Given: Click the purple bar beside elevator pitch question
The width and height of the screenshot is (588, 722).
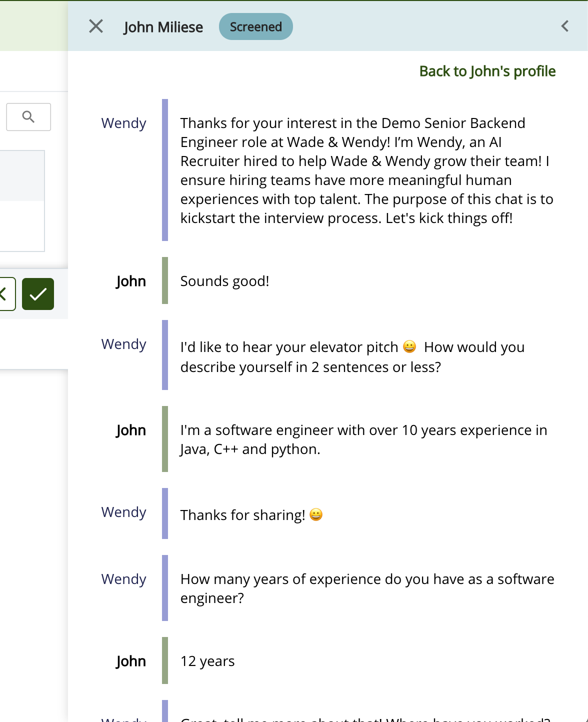Looking at the screenshot, I should (165, 355).
